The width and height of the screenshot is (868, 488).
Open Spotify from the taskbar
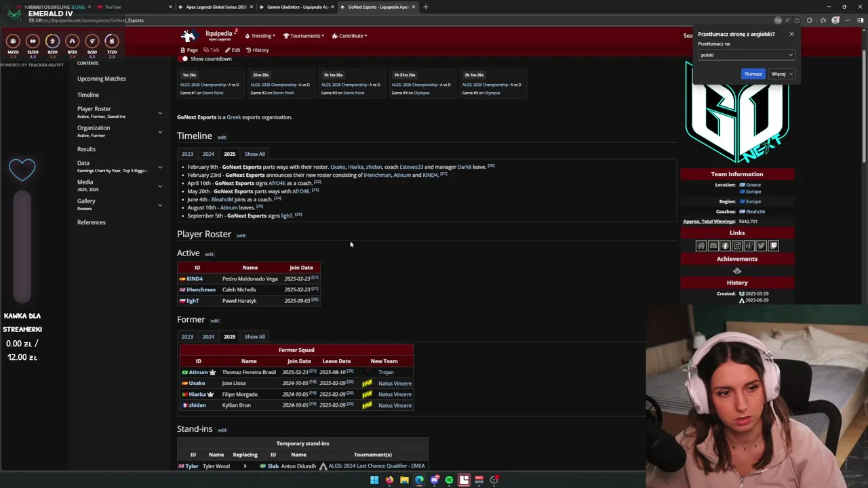[449, 480]
